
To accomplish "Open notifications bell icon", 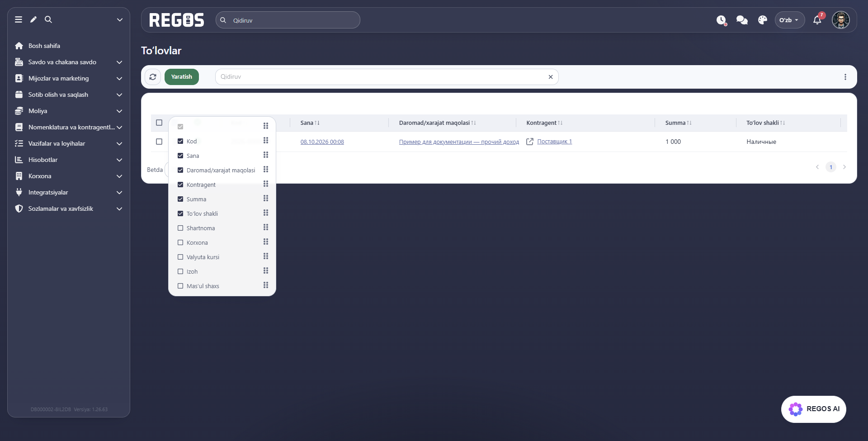I will [817, 20].
